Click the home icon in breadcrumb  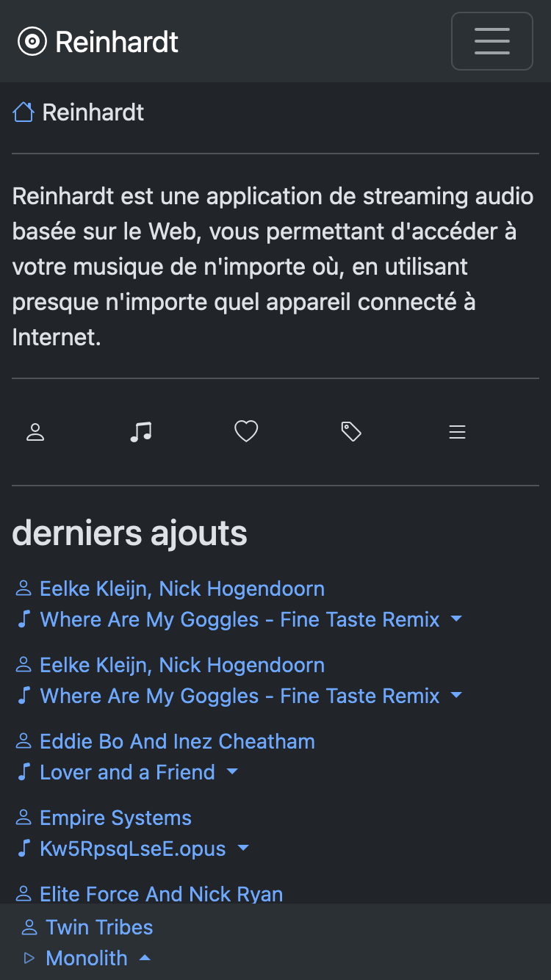click(x=24, y=112)
